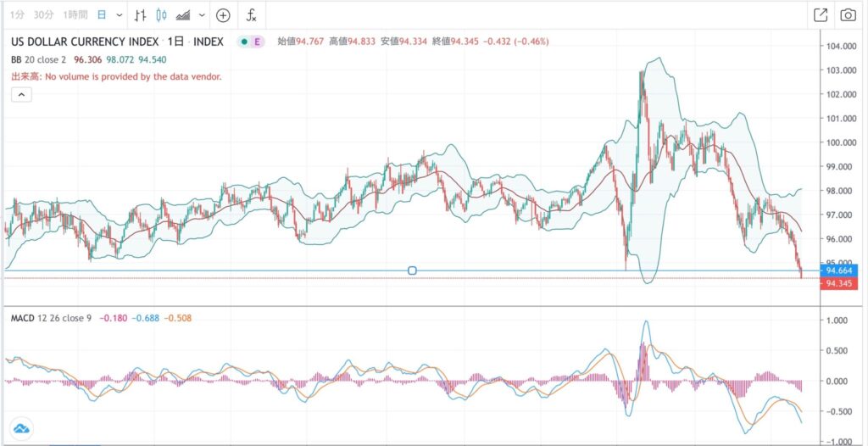868x446 pixels.
Task: Switch to 1分 timeframe
Action: click(17, 15)
